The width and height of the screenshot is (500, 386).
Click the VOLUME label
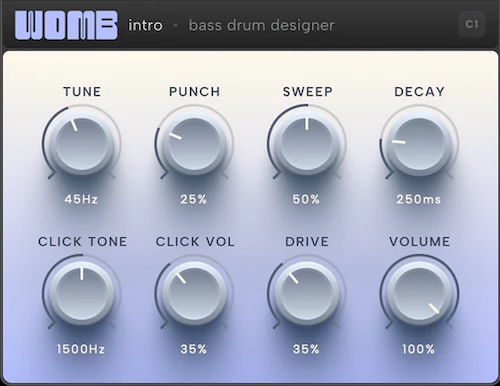(420, 242)
